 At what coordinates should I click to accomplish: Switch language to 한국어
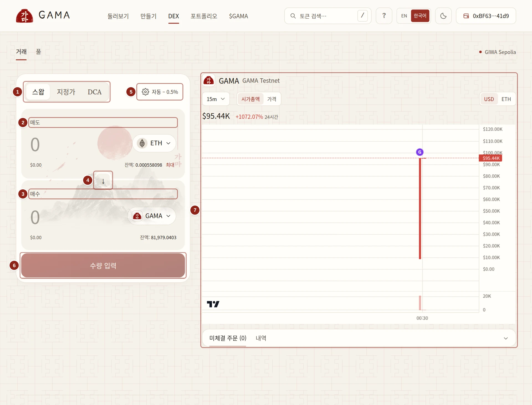(x=420, y=16)
